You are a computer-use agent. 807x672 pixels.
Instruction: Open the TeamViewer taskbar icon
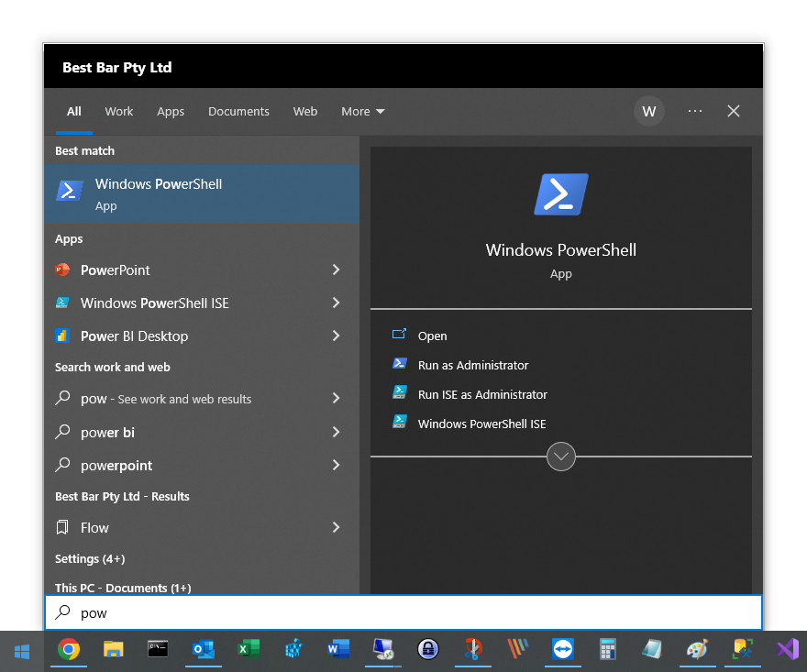[562, 649]
